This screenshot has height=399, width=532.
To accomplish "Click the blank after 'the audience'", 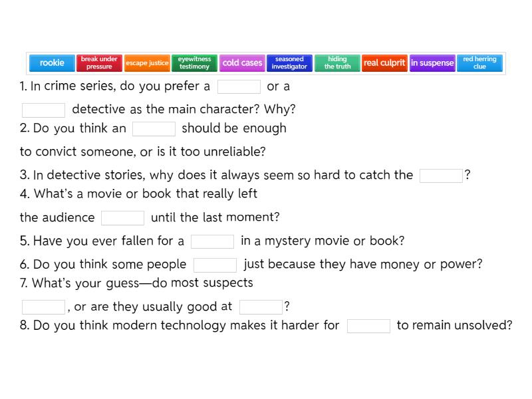I will tap(122, 217).
